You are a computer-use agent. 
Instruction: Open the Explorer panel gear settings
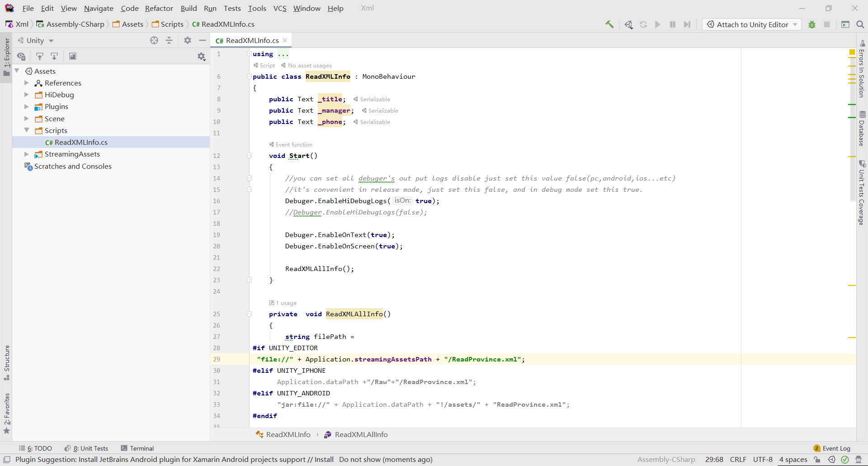tap(188, 40)
